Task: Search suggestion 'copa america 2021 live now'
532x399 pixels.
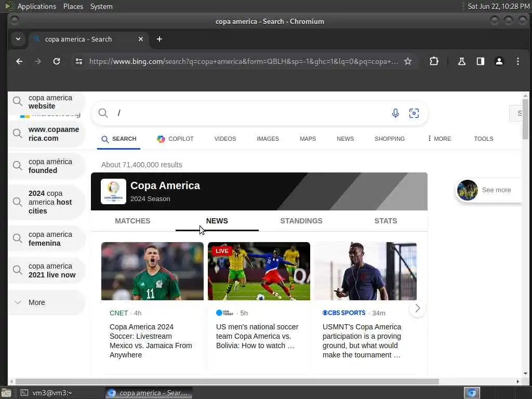Action: point(46,270)
